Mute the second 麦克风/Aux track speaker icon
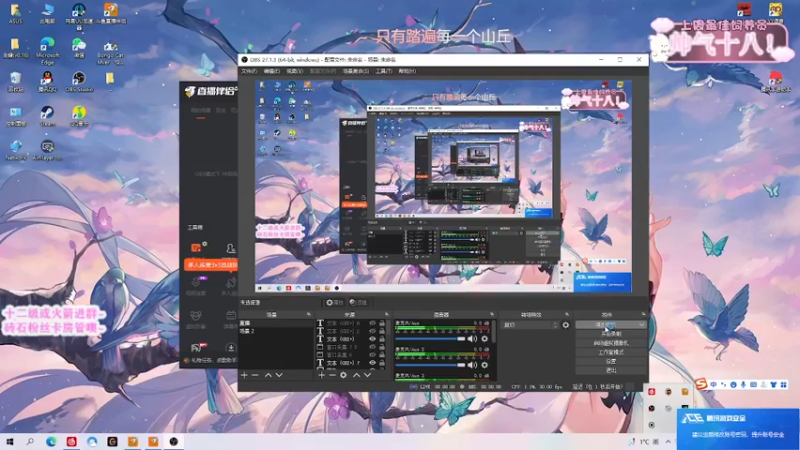Screen dimensions: 800x450 [472, 365]
